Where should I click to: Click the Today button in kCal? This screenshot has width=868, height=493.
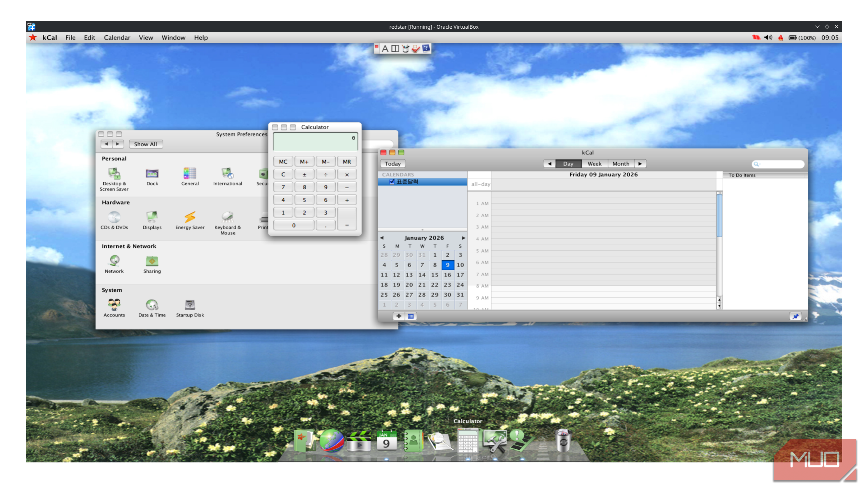coord(392,164)
